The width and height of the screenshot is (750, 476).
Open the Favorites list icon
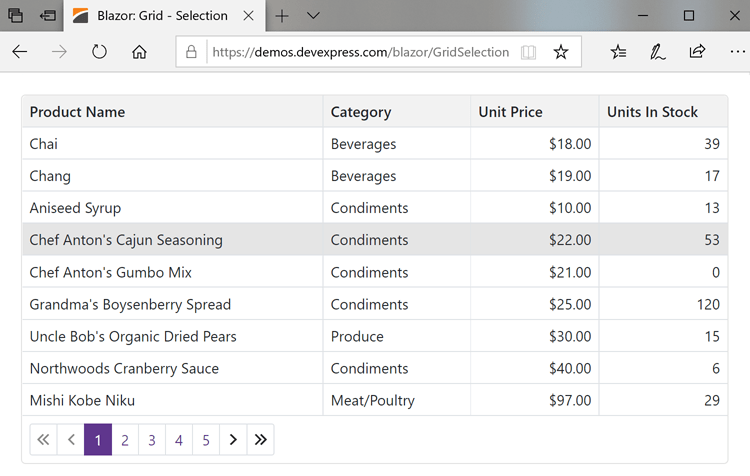coord(619,52)
